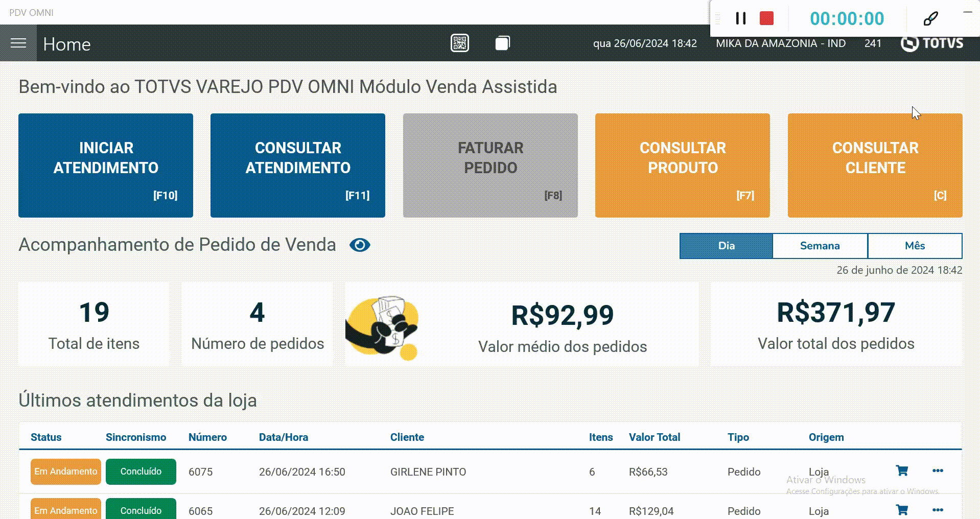The width and height of the screenshot is (980, 519).
Task: Expand more options for order 6075
Action: pyautogui.click(x=938, y=470)
